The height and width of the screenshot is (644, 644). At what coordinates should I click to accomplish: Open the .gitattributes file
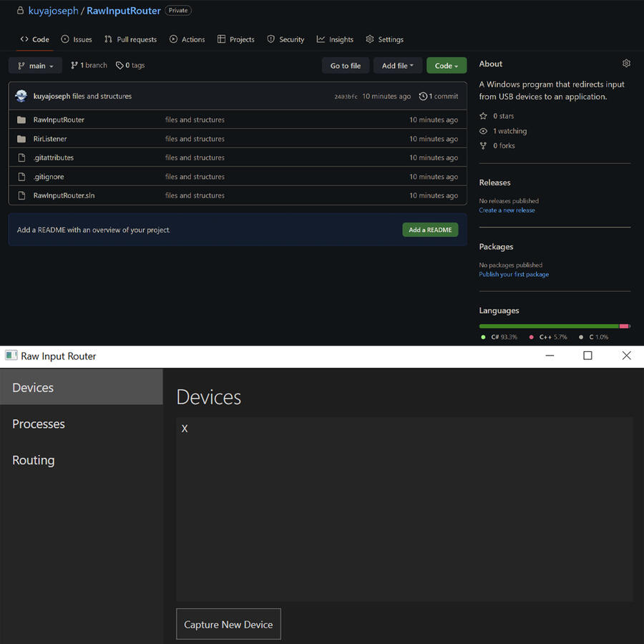(x=54, y=157)
